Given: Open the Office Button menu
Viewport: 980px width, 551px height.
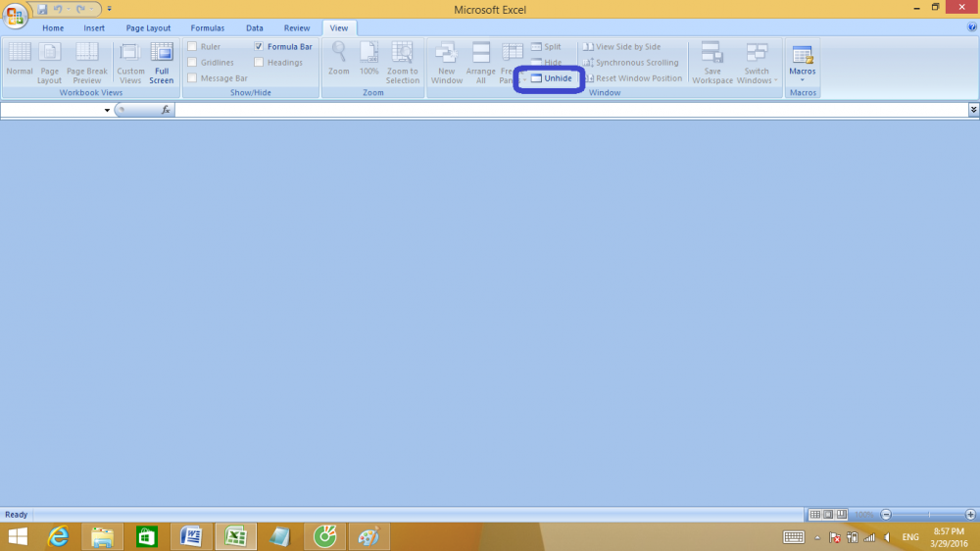Looking at the screenshot, I should coord(15,15).
